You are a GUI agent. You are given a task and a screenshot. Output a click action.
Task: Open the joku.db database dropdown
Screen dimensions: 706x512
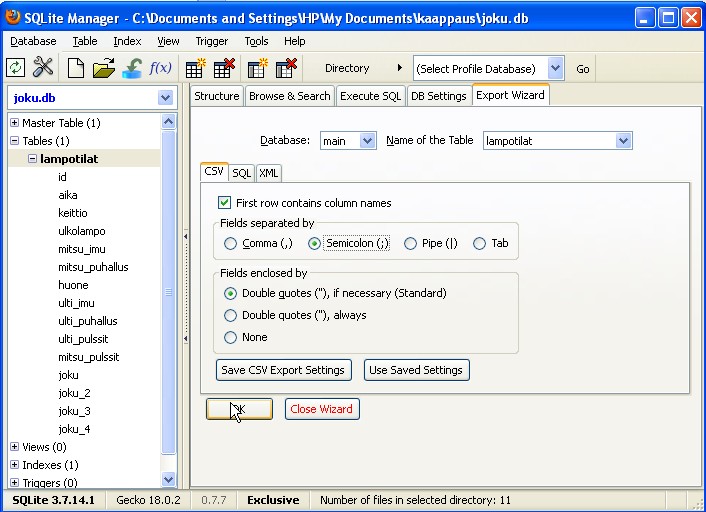(x=165, y=98)
